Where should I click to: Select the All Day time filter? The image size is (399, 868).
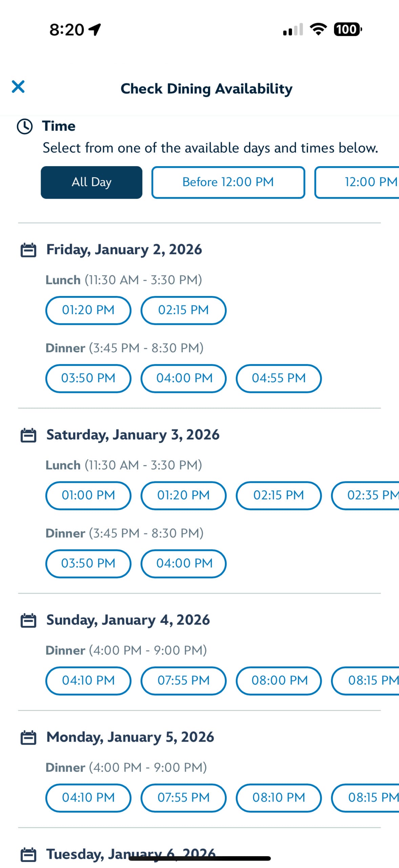[x=91, y=182]
